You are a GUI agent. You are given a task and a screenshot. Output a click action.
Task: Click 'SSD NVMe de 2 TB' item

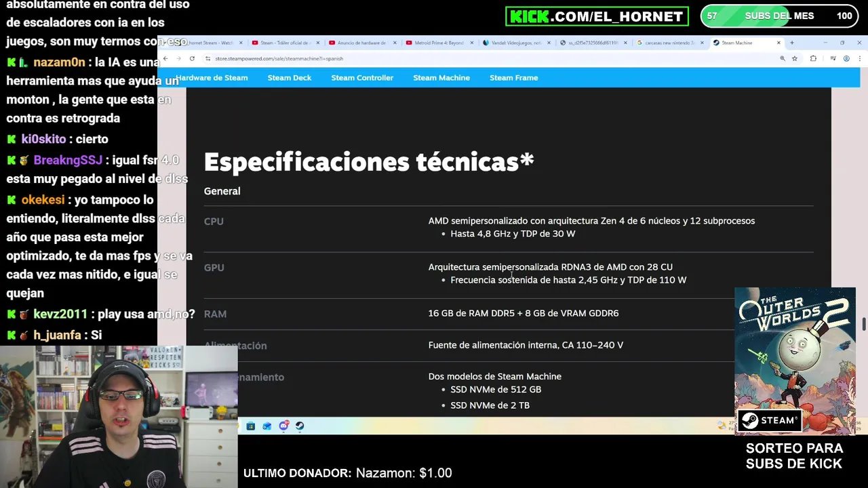tap(490, 405)
